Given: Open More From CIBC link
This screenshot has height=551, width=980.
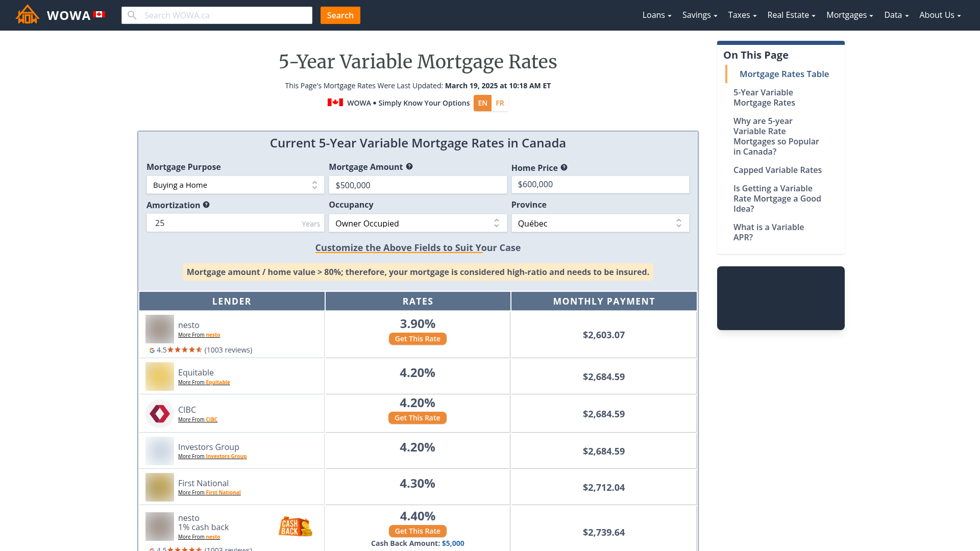Looking at the screenshot, I should [x=198, y=420].
